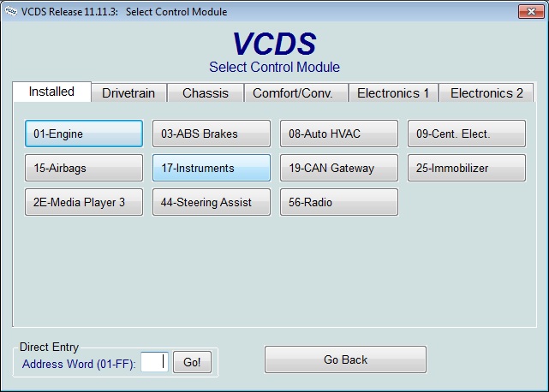Viewport: 549px width, 392px height.
Task: Select the Installed tab
Action: point(51,92)
